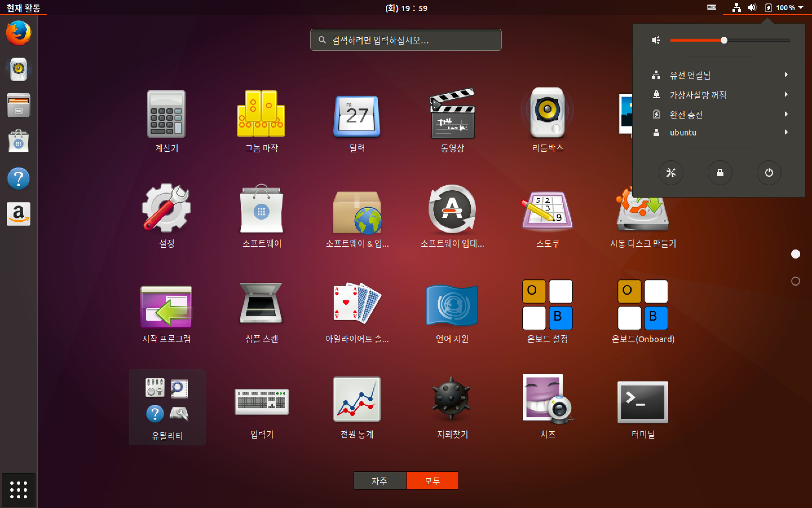Open the 달력 calendar app
This screenshot has height=508, width=812.
[x=357, y=121]
